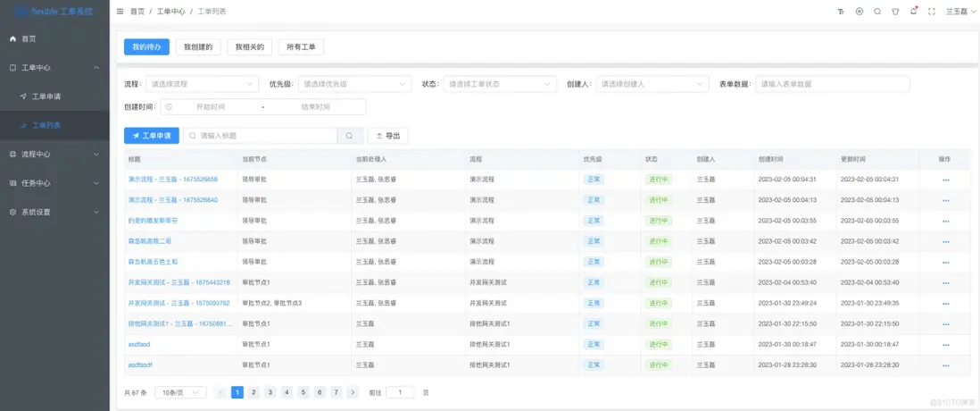Open the more actions dots in first row
The width and height of the screenshot is (980, 411).
coord(945,180)
